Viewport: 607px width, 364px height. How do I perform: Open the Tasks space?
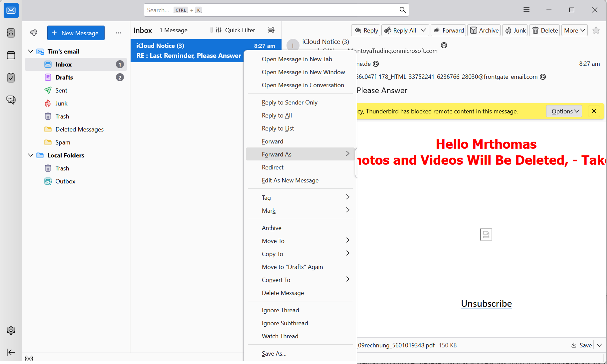pyautogui.click(x=11, y=78)
